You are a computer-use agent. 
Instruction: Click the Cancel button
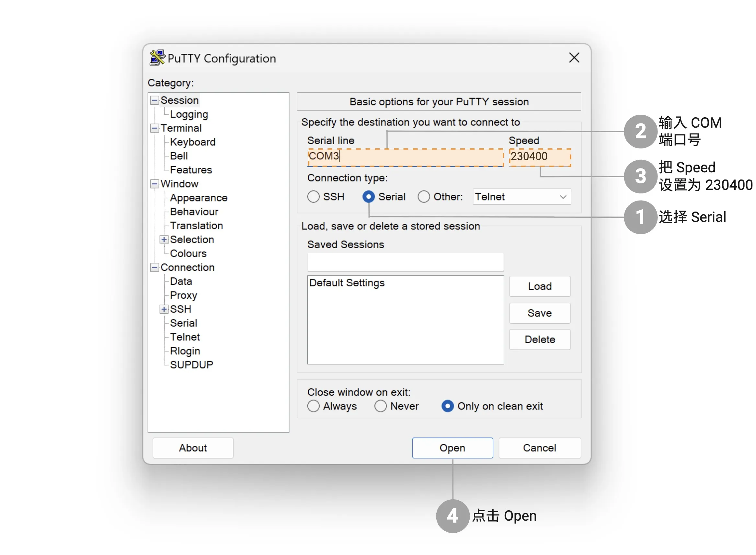tap(539, 448)
